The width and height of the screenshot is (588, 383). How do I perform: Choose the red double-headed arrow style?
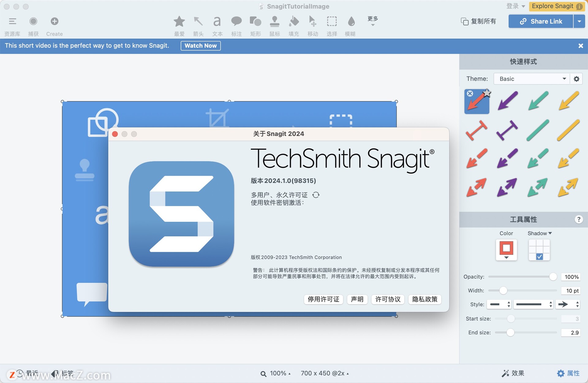477,187
